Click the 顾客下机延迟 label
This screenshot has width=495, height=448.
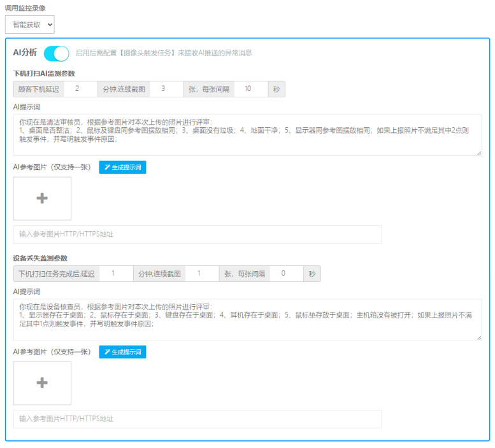pyautogui.click(x=38, y=89)
